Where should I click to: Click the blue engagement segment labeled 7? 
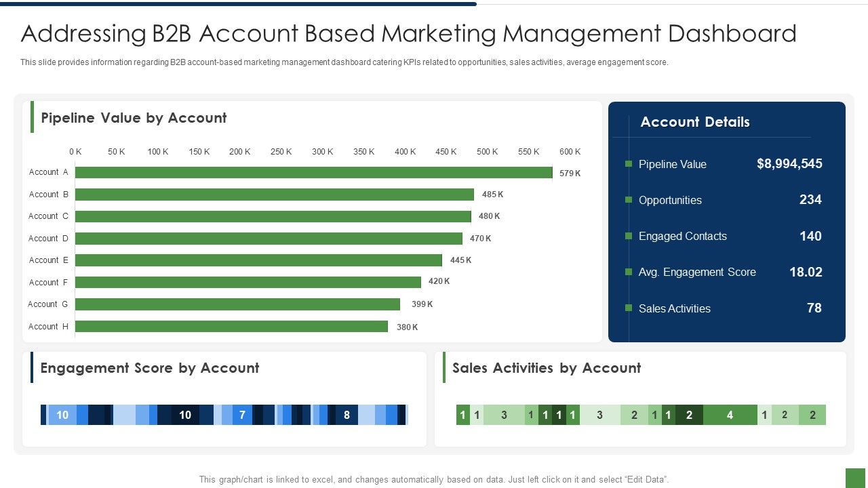pyautogui.click(x=242, y=415)
